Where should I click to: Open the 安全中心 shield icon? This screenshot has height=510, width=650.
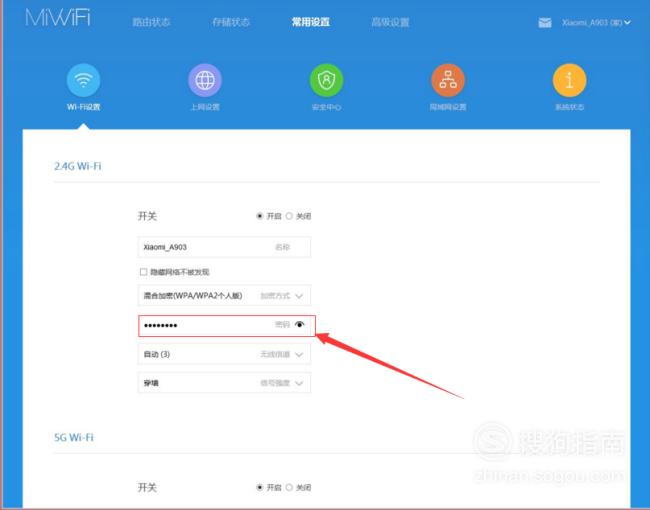click(x=326, y=80)
